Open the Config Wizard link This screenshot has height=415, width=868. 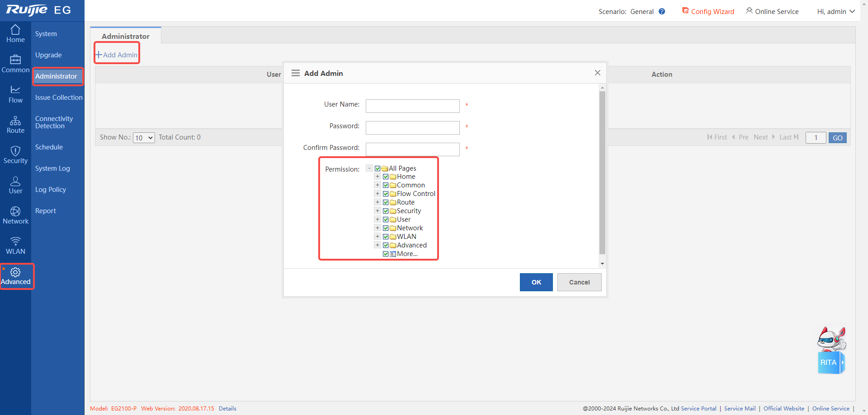coord(708,12)
